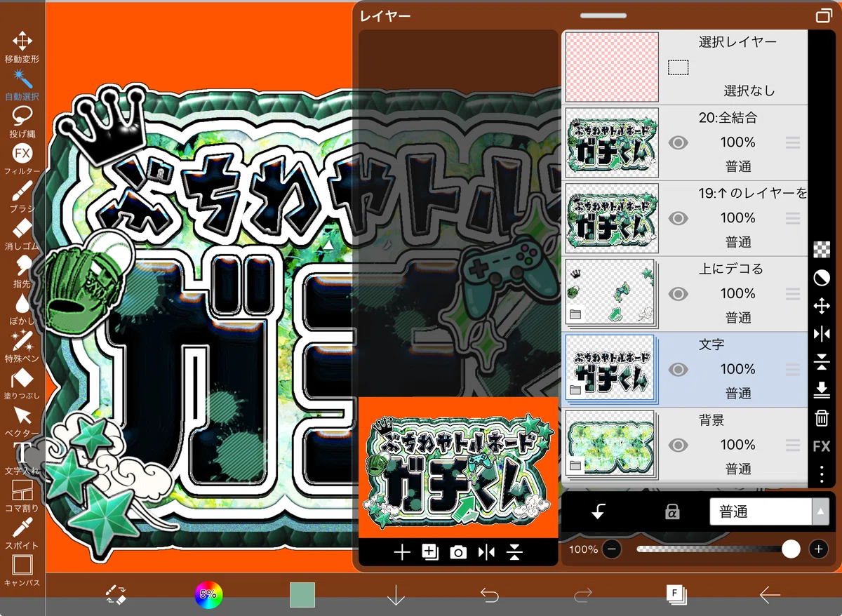Select the 20:全結合 layer thumbnail

pyautogui.click(x=612, y=142)
